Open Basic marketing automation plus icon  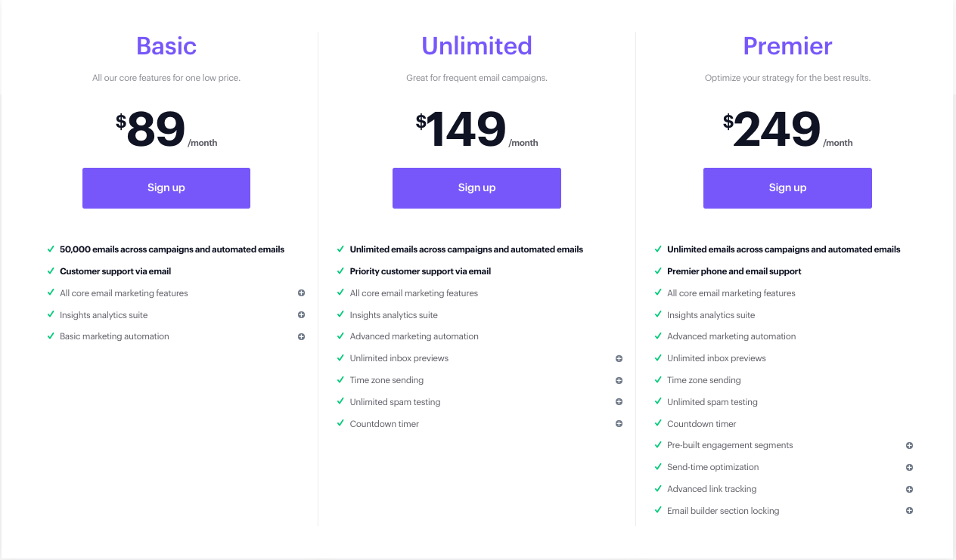301,337
